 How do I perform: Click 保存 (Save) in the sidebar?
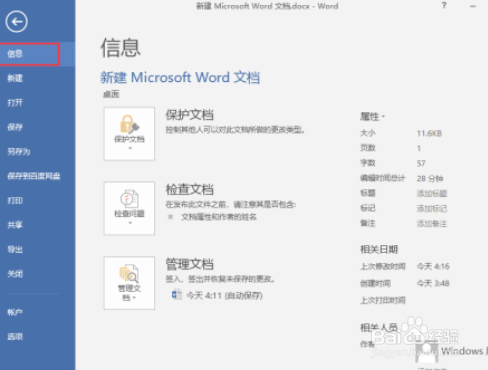15,127
